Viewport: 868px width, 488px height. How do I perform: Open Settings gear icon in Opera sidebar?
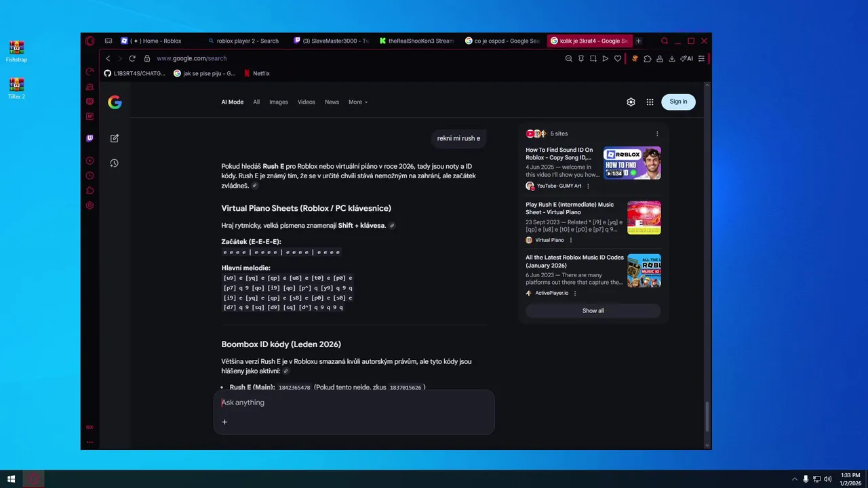90,205
